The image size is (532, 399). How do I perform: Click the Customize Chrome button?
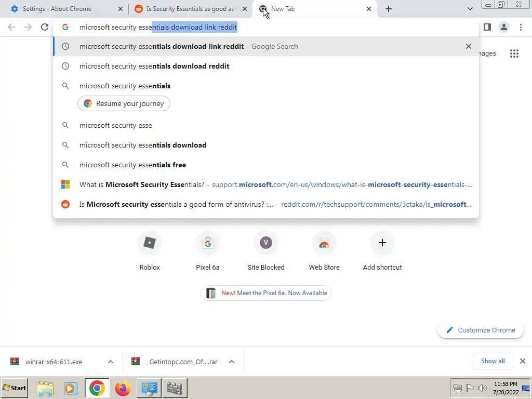click(481, 330)
